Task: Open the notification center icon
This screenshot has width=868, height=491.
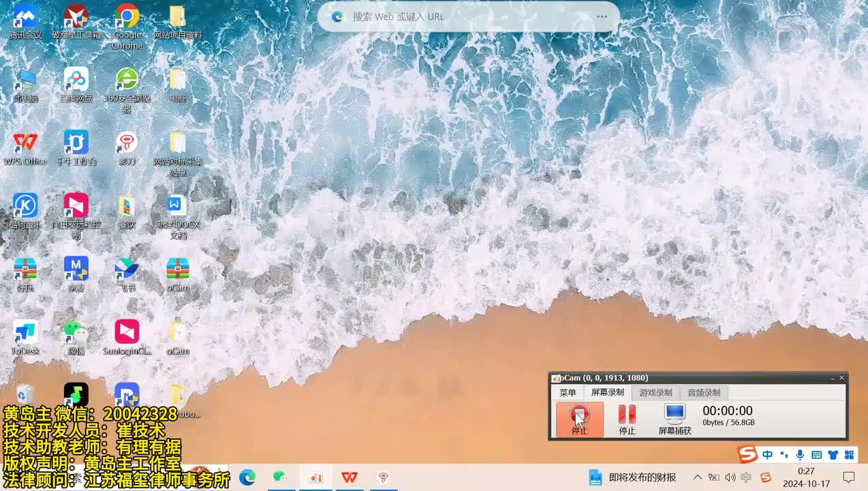Action: pos(849,477)
